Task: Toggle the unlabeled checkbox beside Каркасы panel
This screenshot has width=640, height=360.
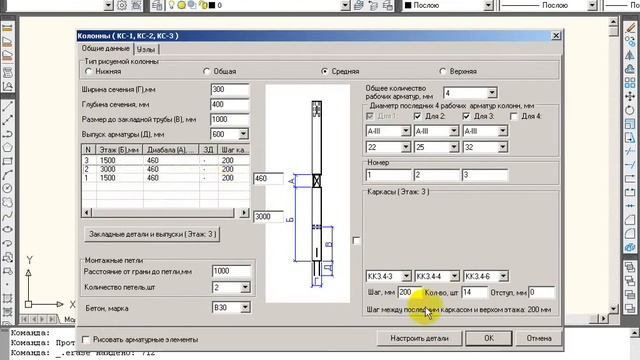Action: (x=356, y=240)
